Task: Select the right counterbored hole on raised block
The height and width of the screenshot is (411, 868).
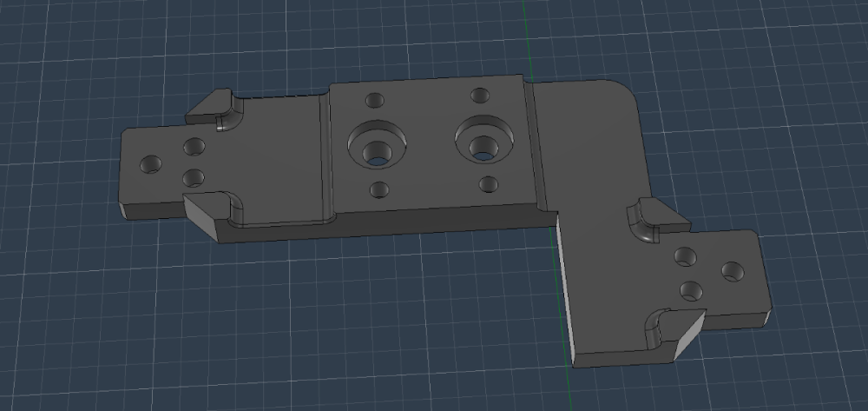Action: [x=483, y=140]
